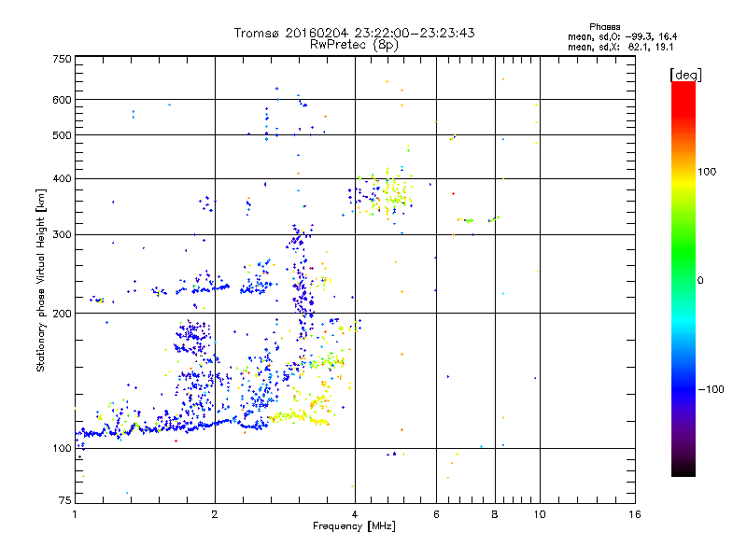Click the x-axis '4' tick label
The image size is (747, 560).
coord(355,514)
